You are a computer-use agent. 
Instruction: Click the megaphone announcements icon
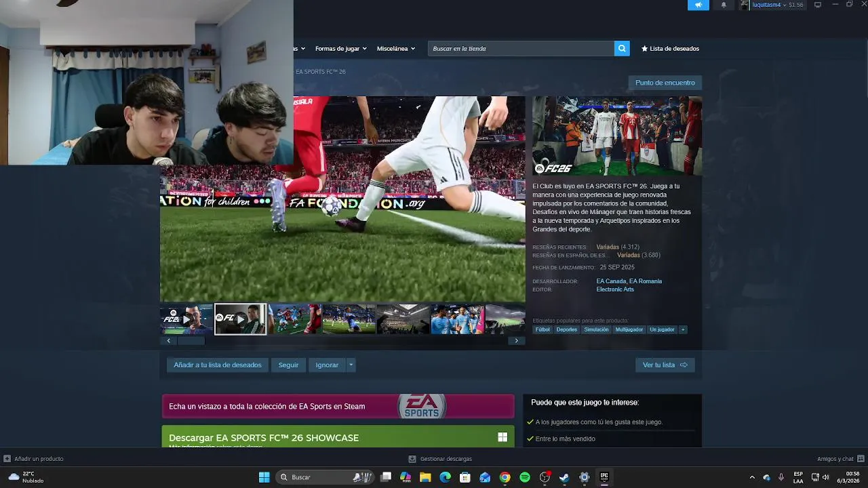coord(698,5)
